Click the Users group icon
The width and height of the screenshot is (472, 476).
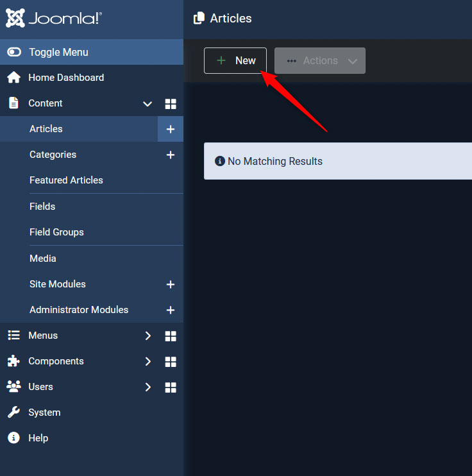click(x=13, y=386)
